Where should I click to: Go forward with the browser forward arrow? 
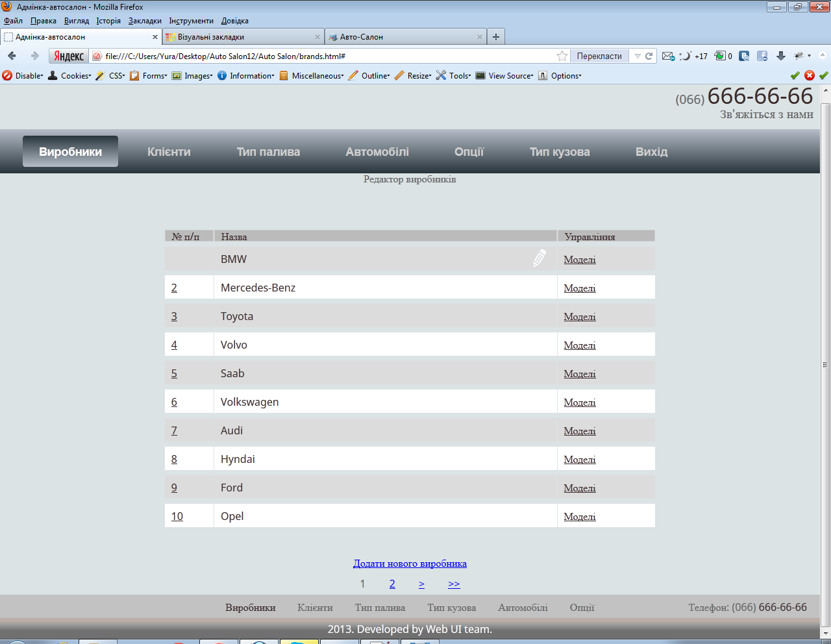[35, 56]
